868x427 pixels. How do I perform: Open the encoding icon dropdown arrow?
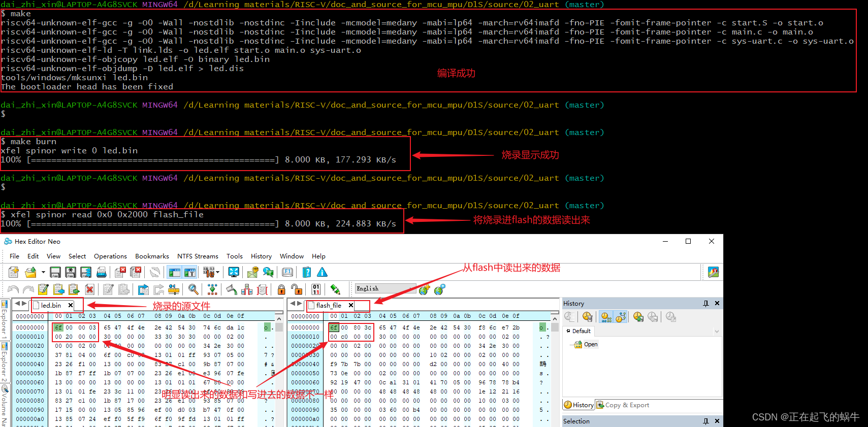coord(217,272)
